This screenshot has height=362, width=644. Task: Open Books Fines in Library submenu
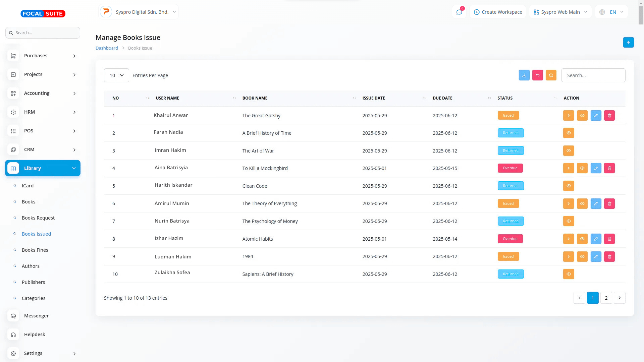coord(35,250)
